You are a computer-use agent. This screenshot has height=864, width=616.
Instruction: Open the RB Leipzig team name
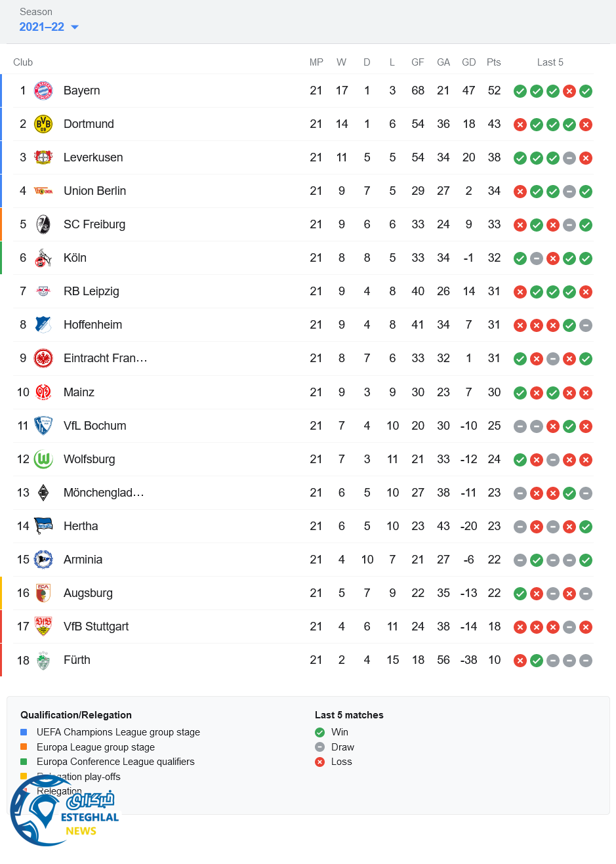pyautogui.click(x=91, y=291)
